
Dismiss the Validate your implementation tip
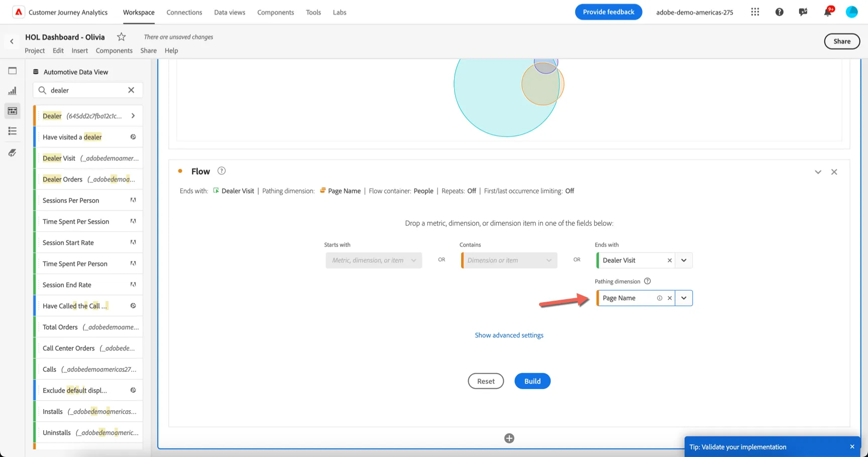pyautogui.click(x=852, y=446)
